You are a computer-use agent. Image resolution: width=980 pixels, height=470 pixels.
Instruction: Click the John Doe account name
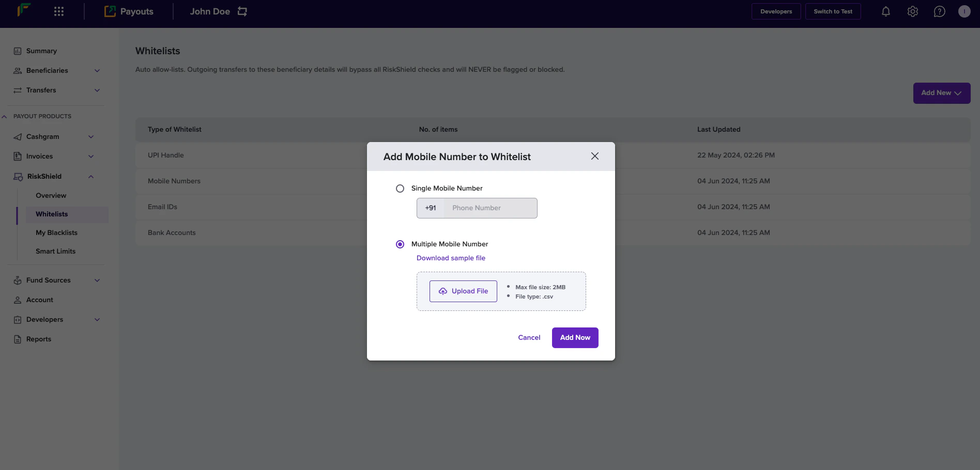coord(210,11)
